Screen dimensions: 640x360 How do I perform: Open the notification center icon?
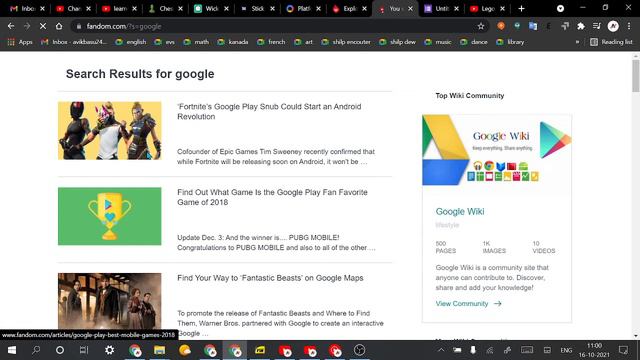click(623, 350)
